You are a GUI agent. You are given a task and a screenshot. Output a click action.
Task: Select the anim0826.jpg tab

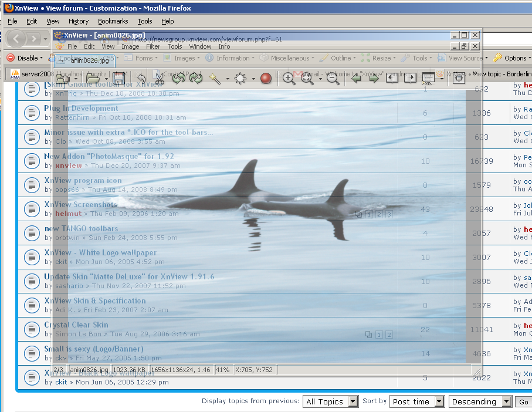[x=86, y=60]
